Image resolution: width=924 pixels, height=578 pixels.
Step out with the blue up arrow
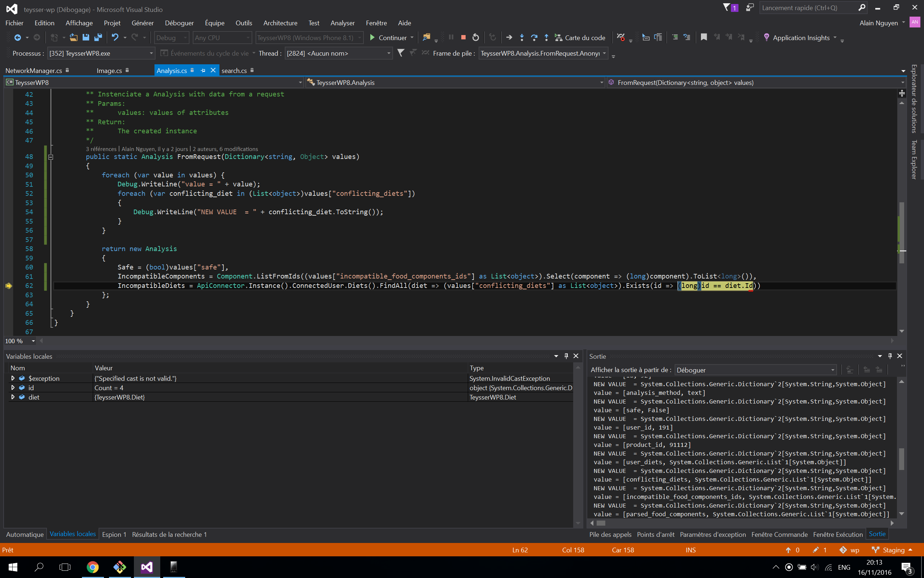point(546,38)
